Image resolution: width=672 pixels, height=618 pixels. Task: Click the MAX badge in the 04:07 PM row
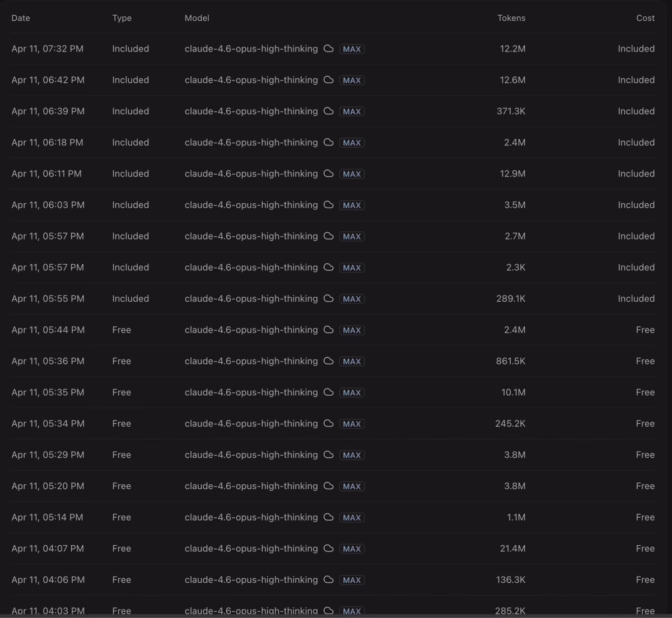(x=352, y=549)
